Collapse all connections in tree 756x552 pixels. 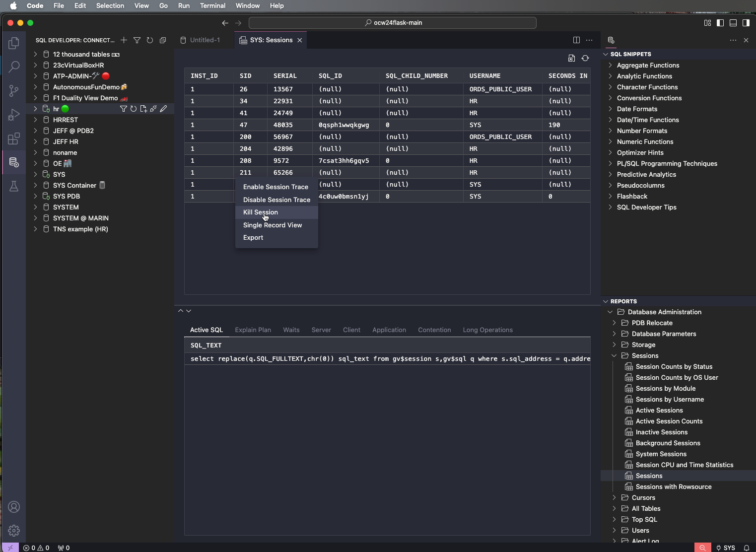tap(163, 40)
